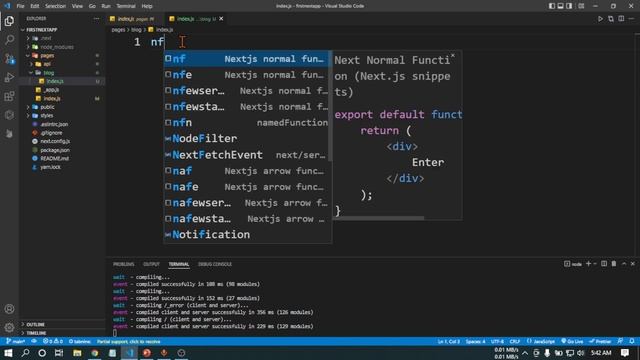Open next.config.js in explorer
640x360 pixels.
click(x=55, y=141)
